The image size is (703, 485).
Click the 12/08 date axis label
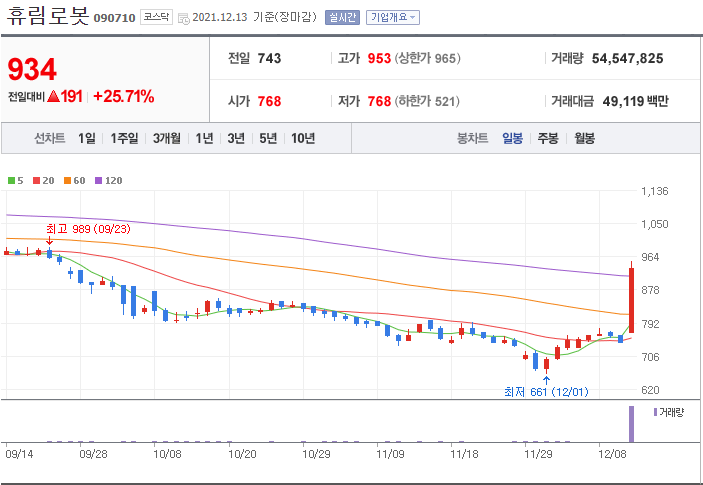(612, 454)
